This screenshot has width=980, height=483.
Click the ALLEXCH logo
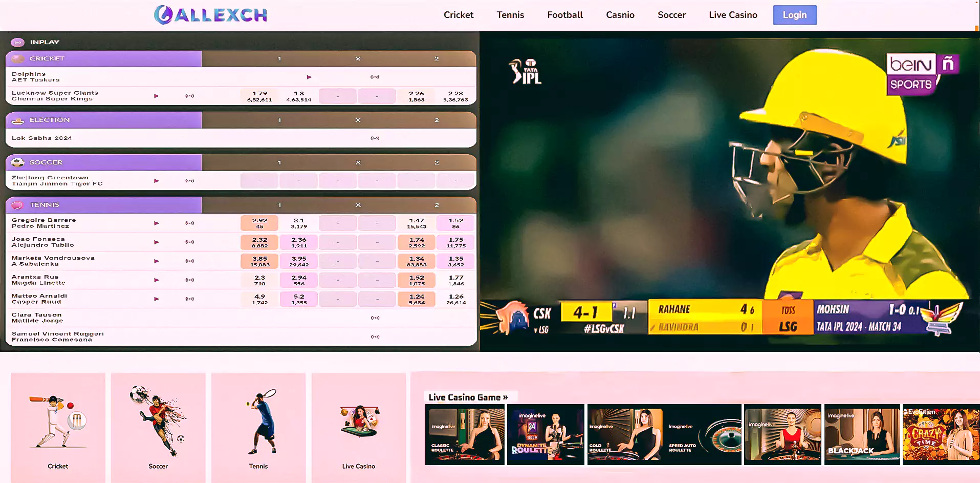210,15
